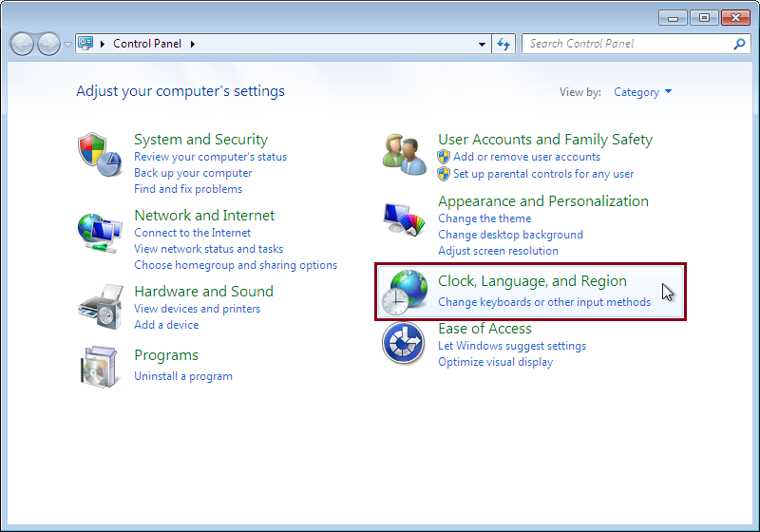Open Hardware and Sound heading
The height and width of the screenshot is (532, 760).
coord(203,292)
